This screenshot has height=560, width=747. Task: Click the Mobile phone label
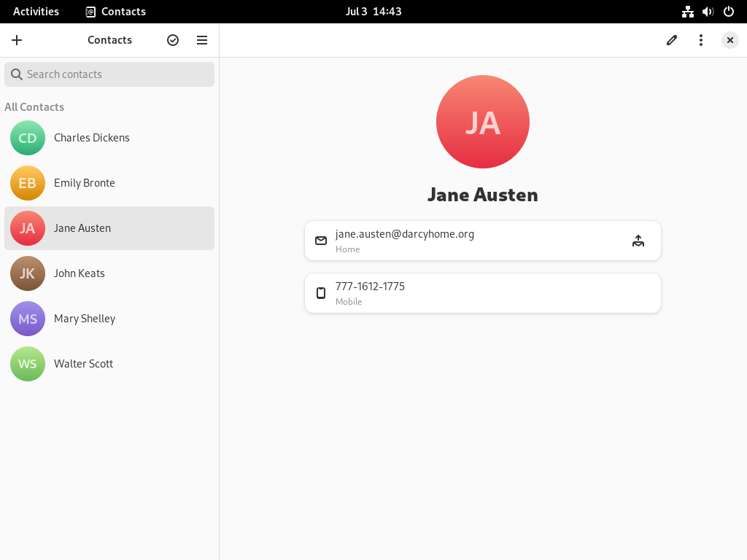point(349,301)
